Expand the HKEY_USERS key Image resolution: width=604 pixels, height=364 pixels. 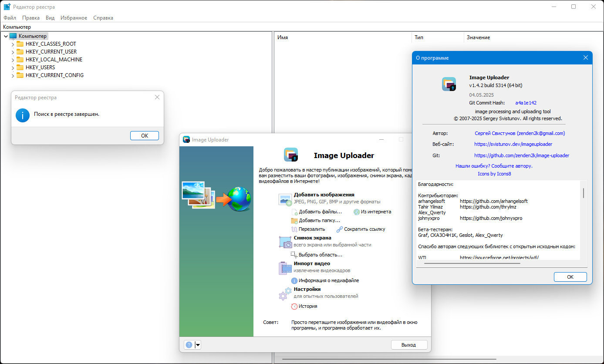tap(13, 67)
